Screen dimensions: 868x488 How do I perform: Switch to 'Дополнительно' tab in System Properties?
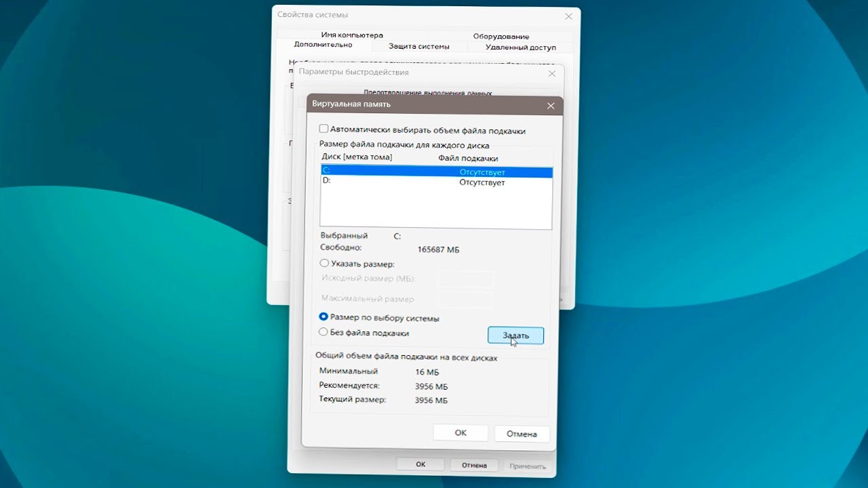click(x=323, y=45)
